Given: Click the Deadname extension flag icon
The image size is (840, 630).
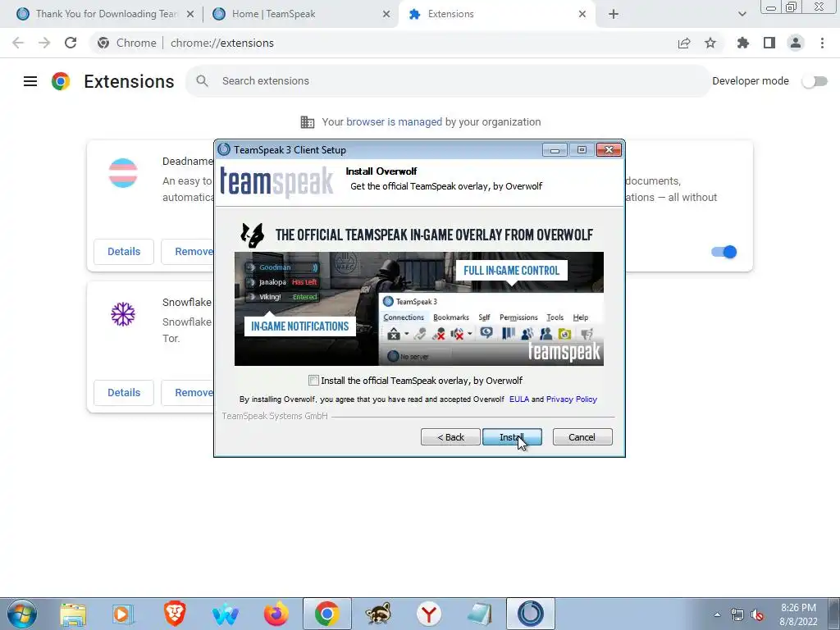Looking at the screenshot, I should 123,173.
